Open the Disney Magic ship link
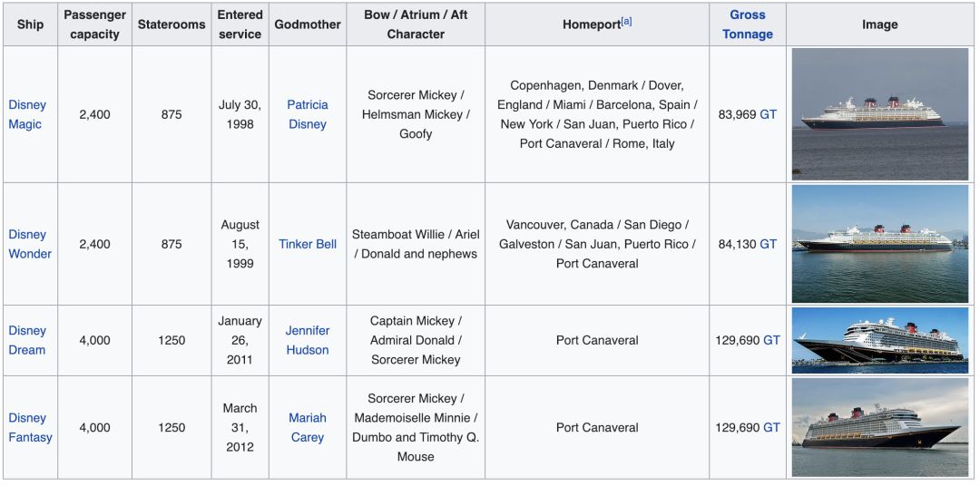Screen dimensions: 980x486 pyautogui.click(x=27, y=114)
